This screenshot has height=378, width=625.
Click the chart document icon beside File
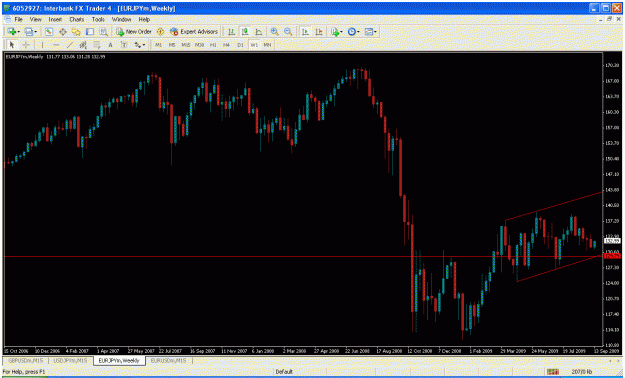[x=7, y=19]
